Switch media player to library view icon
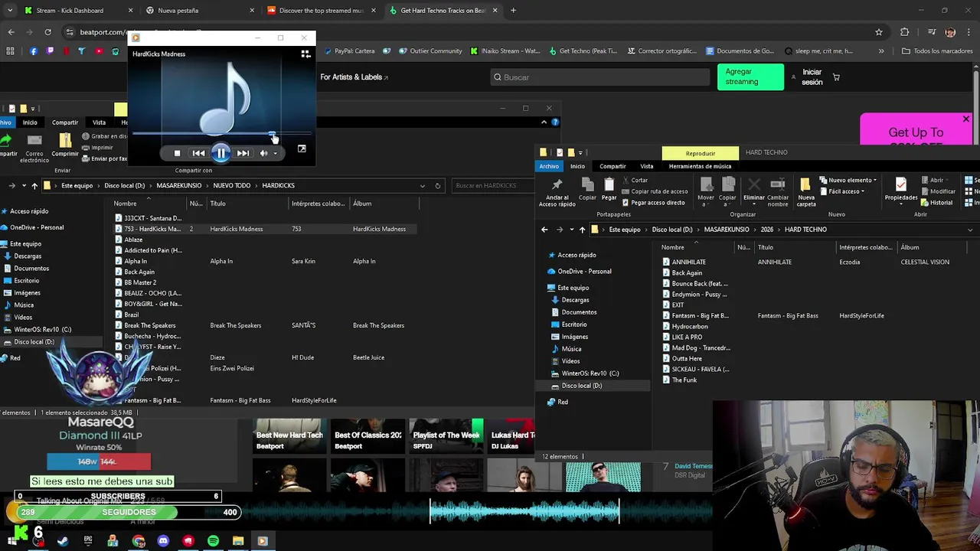 tap(305, 54)
